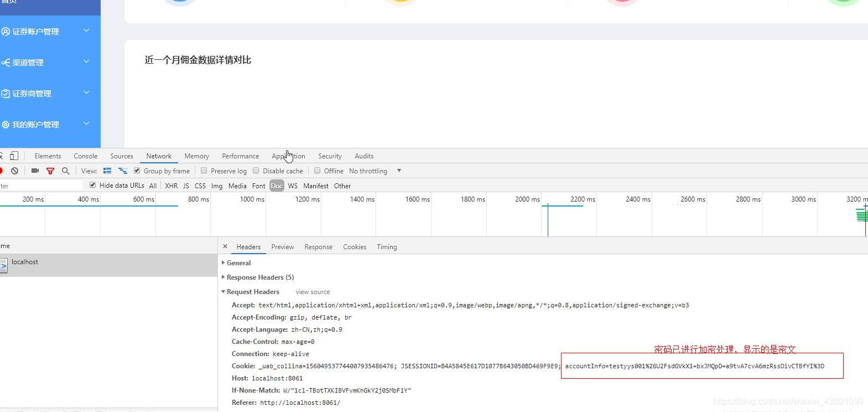
Task: Click the capture screenshots camera icon
Action: [35, 171]
